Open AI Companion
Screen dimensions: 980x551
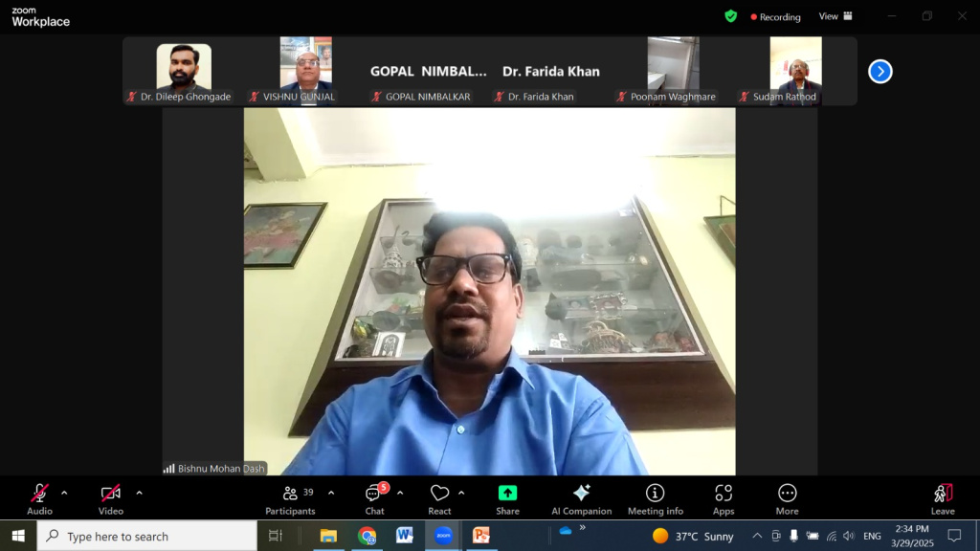point(581,497)
